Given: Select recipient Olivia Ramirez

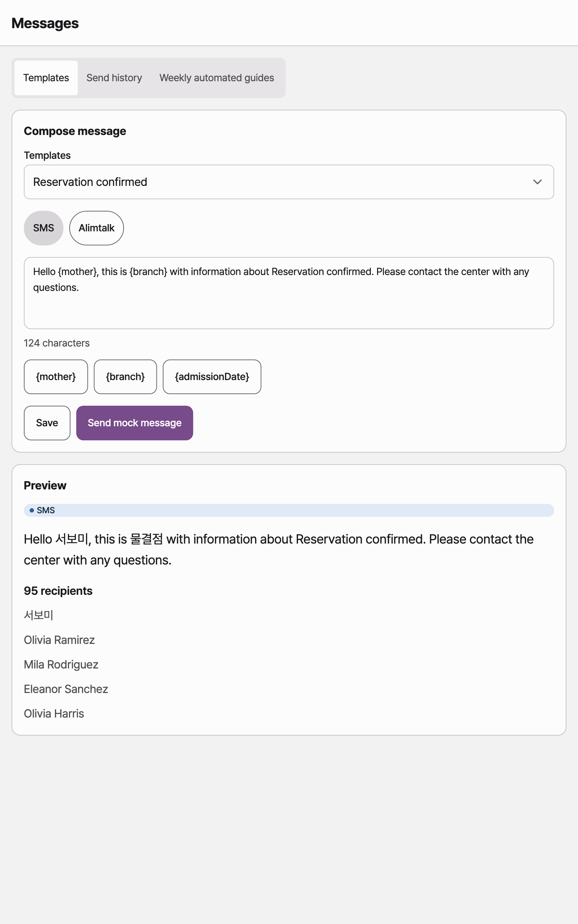Looking at the screenshot, I should [x=59, y=640].
